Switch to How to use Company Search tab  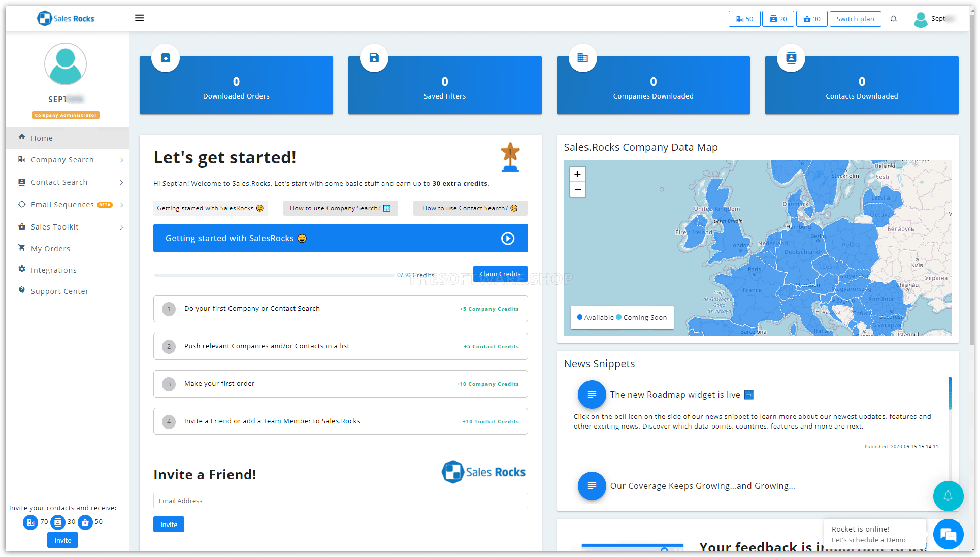click(x=340, y=208)
